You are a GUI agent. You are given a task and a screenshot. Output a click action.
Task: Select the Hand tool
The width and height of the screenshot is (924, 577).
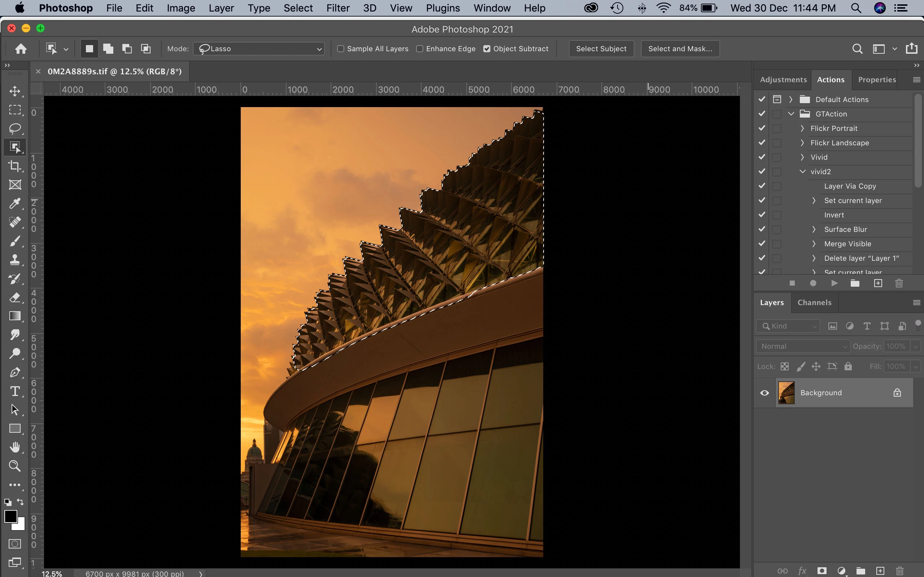[14, 447]
